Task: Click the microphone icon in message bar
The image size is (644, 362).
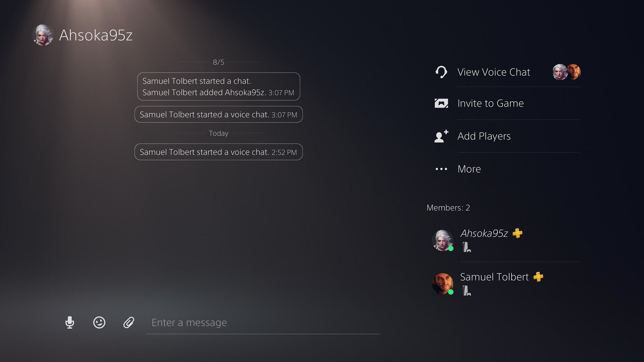Action: click(70, 322)
